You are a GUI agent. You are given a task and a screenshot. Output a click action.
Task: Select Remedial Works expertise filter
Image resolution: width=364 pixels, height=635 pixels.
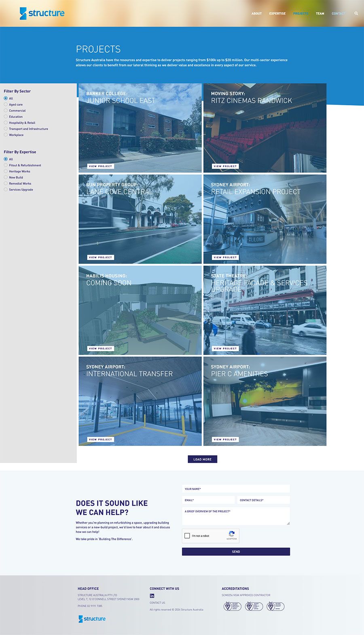(x=6, y=183)
